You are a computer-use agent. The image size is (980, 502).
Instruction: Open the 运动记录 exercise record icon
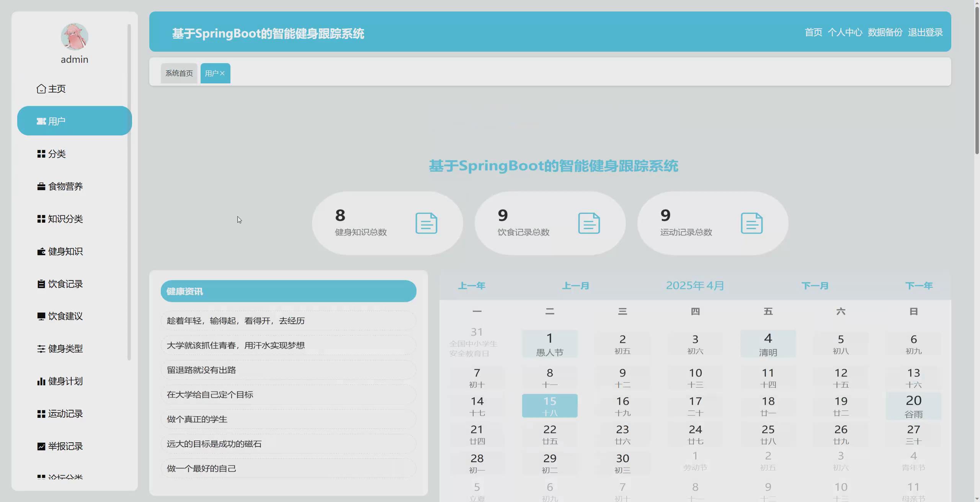click(41, 413)
